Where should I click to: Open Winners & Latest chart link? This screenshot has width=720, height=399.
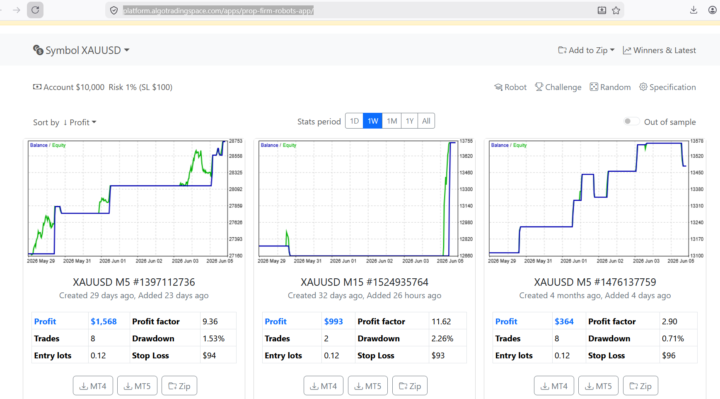pos(659,50)
